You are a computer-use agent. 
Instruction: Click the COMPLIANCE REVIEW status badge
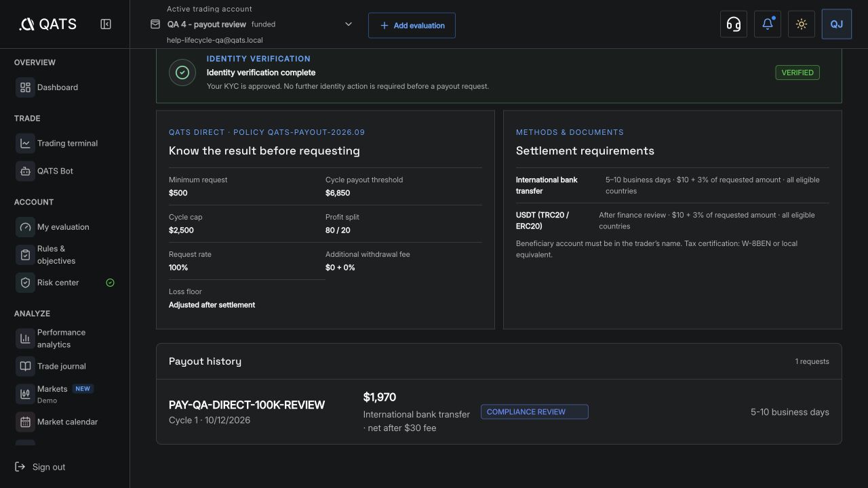(x=534, y=411)
